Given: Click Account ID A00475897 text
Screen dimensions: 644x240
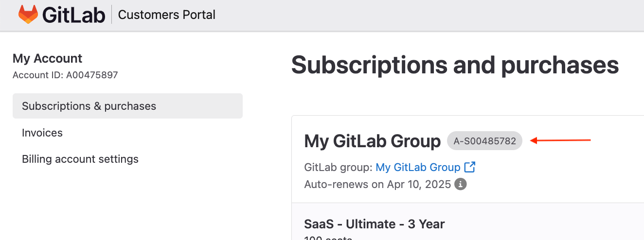Looking at the screenshot, I should [65, 75].
